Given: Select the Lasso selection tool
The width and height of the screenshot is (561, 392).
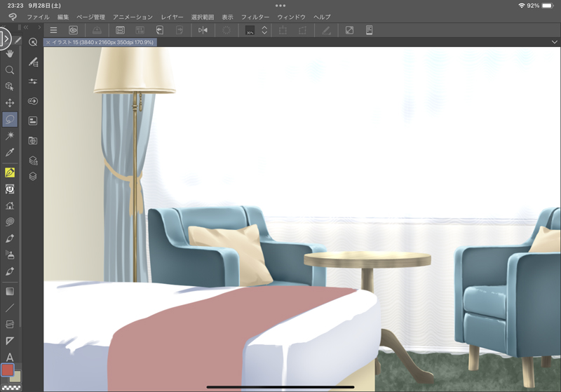Looking at the screenshot, I should [10, 119].
